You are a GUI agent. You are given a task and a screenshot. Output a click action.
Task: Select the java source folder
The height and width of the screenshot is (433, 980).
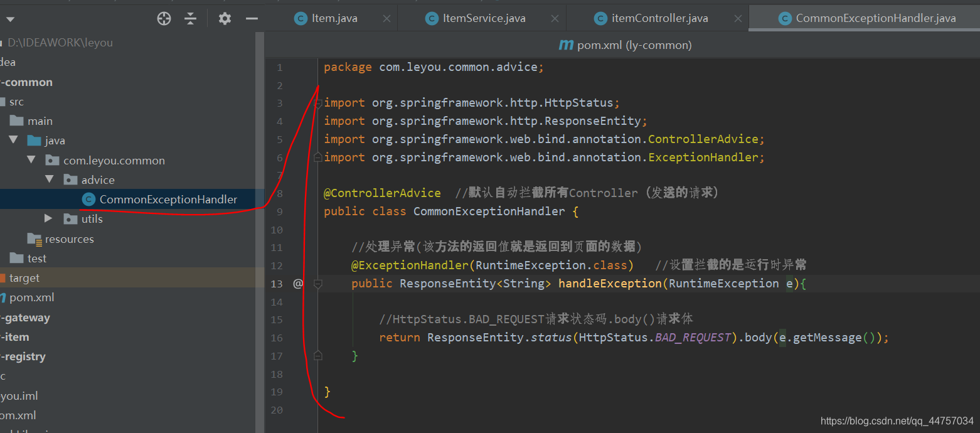coord(55,141)
